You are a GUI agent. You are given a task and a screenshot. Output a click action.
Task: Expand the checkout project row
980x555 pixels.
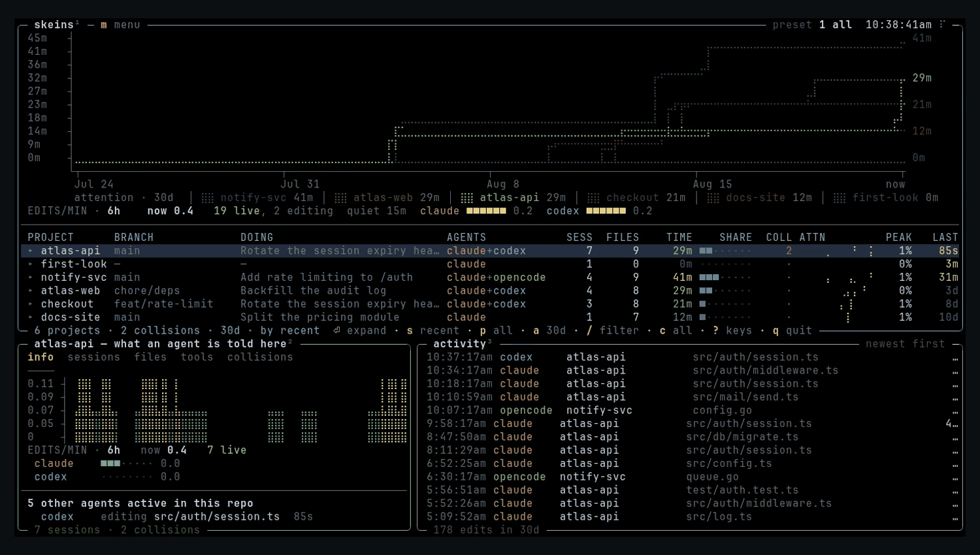pyautogui.click(x=31, y=304)
